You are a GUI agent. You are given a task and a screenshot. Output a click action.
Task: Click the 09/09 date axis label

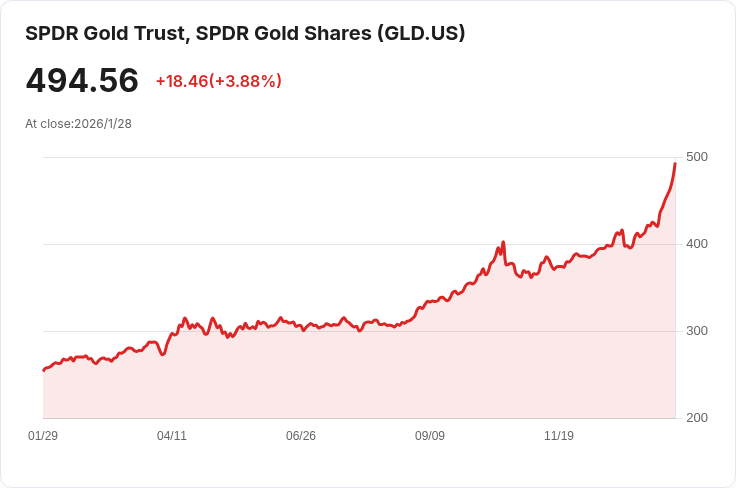tap(429, 435)
